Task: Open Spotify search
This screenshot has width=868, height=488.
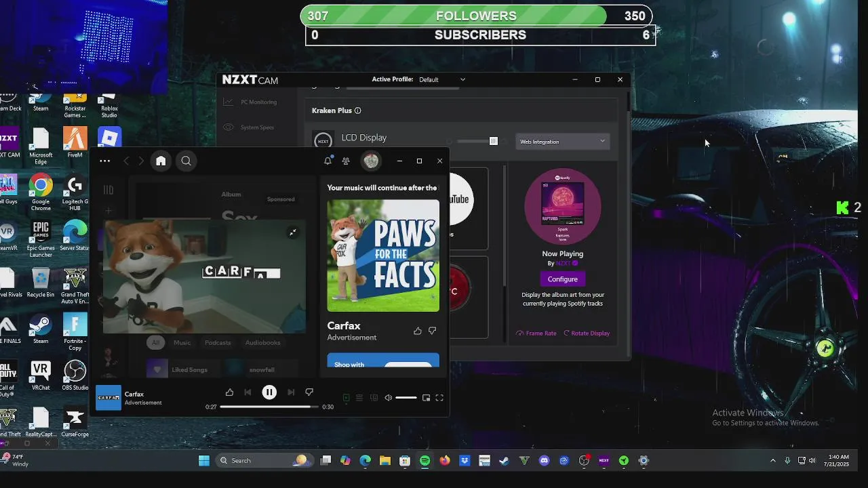Action: [186, 161]
